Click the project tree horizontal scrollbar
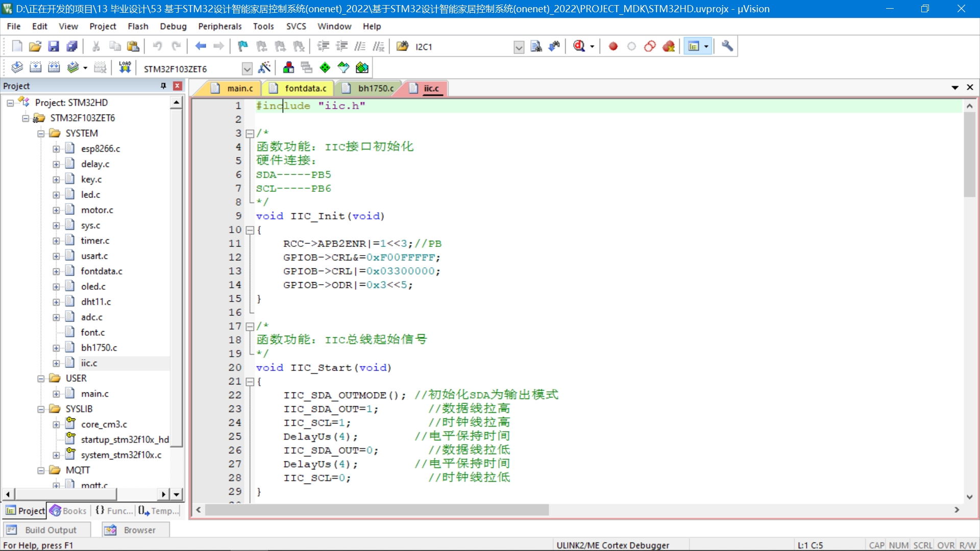The height and width of the screenshot is (551, 980). pyautogui.click(x=66, y=494)
